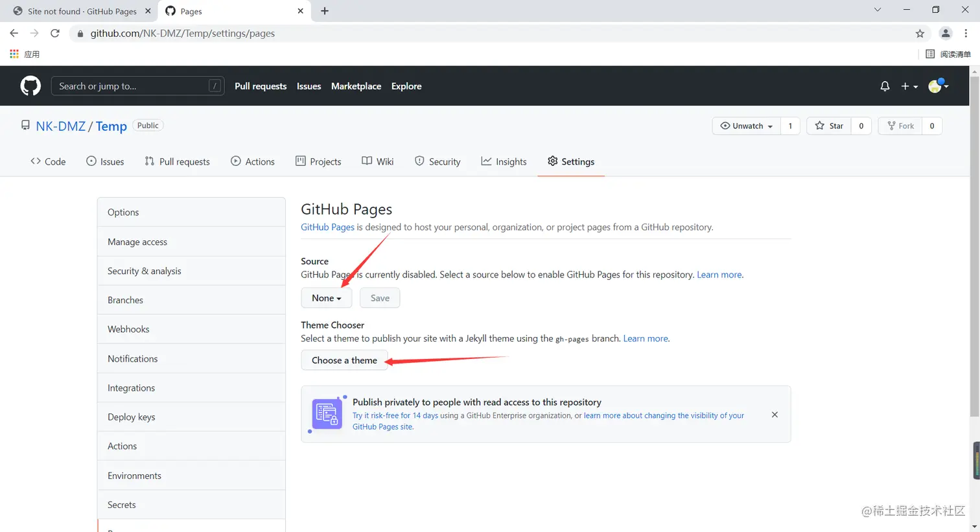The width and height of the screenshot is (980, 532).
Task: Open the None source branch dropdown
Action: point(326,298)
